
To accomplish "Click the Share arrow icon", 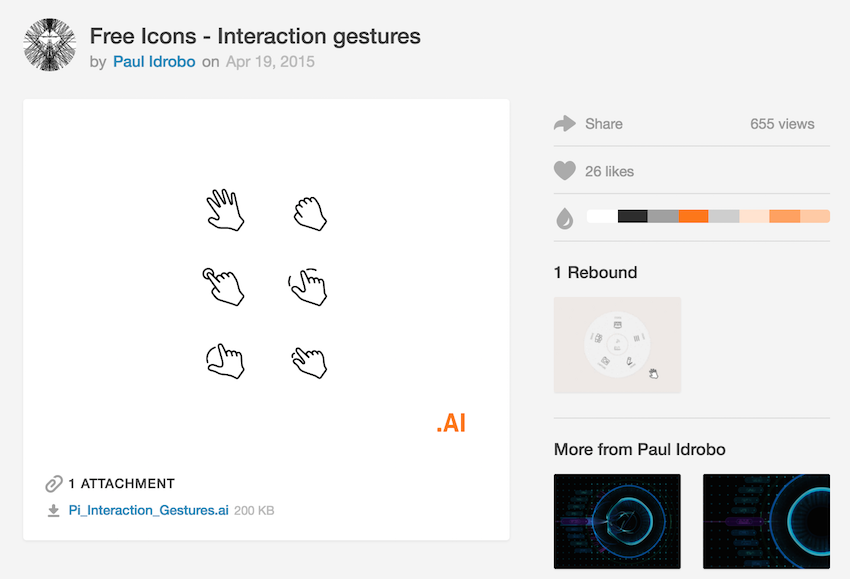I will [565, 124].
